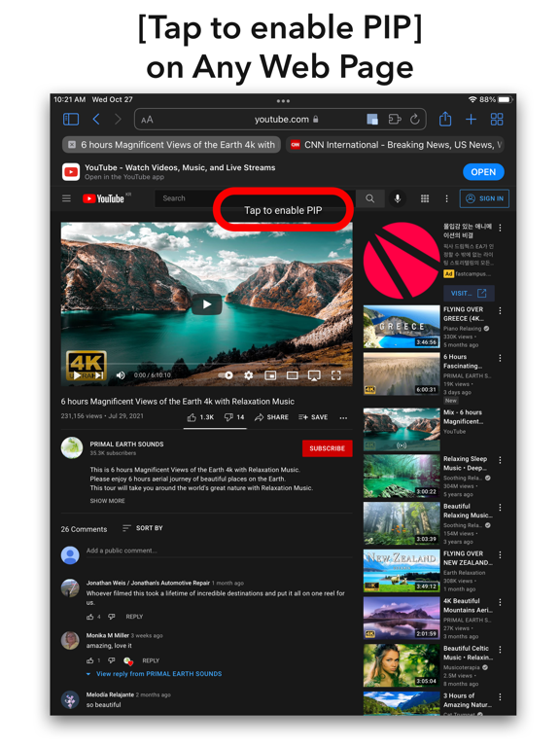Open the PRIMAL EARTH SOUNDS channel avatar
The image size is (560, 747).
point(72,447)
